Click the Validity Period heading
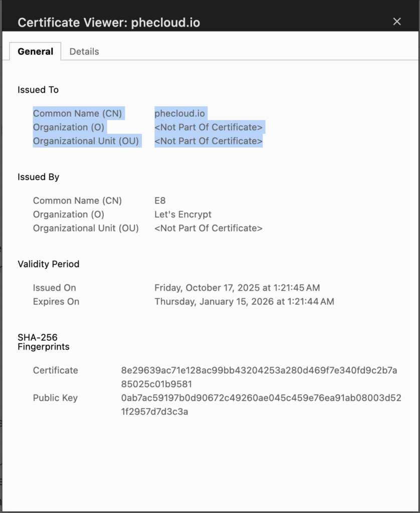The image size is (420, 513). click(49, 265)
